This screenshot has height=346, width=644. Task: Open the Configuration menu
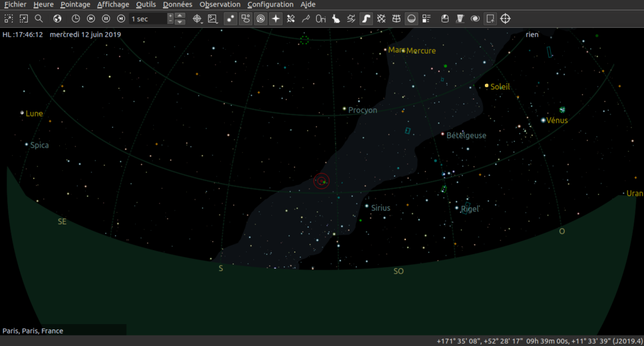[x=270, y=5]
